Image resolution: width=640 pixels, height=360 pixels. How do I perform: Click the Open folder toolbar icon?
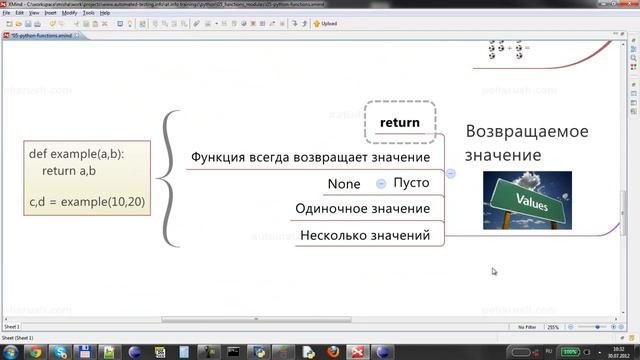[19, 24]
